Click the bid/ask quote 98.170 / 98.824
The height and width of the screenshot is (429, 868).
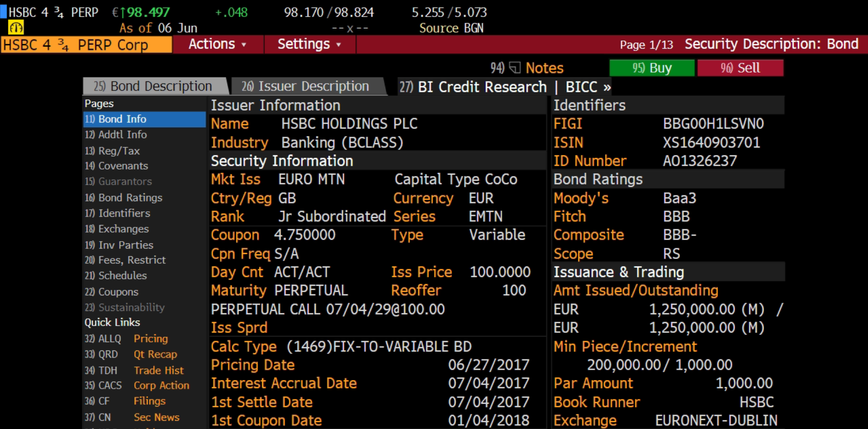329,12
